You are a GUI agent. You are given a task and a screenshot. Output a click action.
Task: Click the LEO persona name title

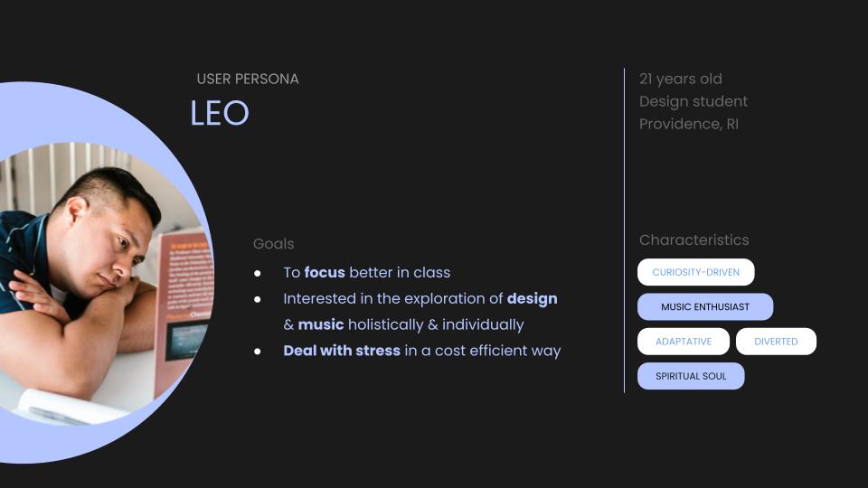pyautogui.click(x=220, y=114)
